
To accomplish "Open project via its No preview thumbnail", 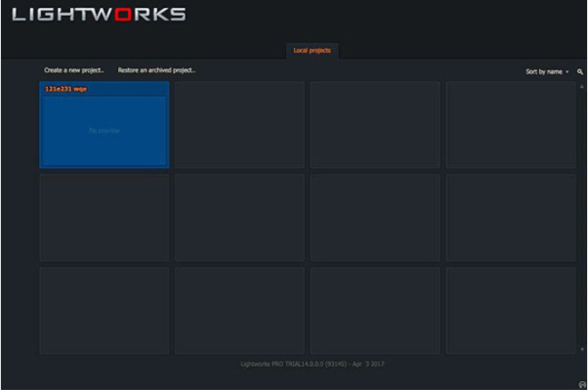I will [x=104, y=131].
